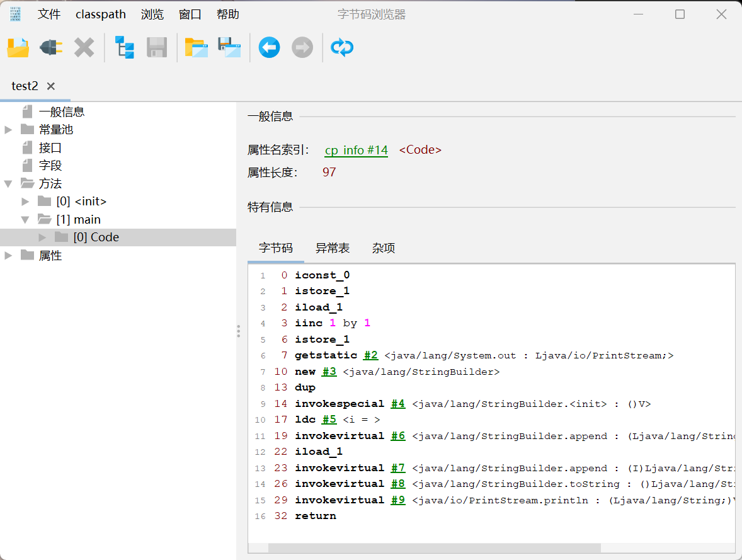Click the gray forward arrow navigation icon
This screenshot has width=742, height=560.
tap(302, 47)
